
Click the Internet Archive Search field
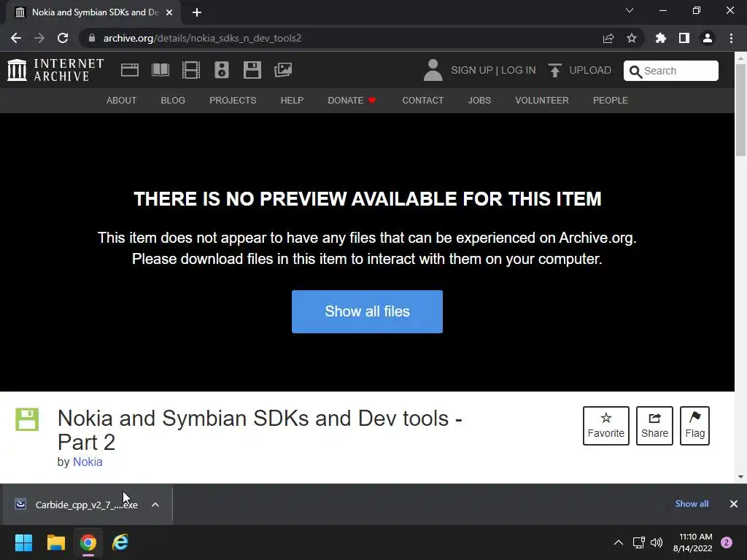click(671, 71)
